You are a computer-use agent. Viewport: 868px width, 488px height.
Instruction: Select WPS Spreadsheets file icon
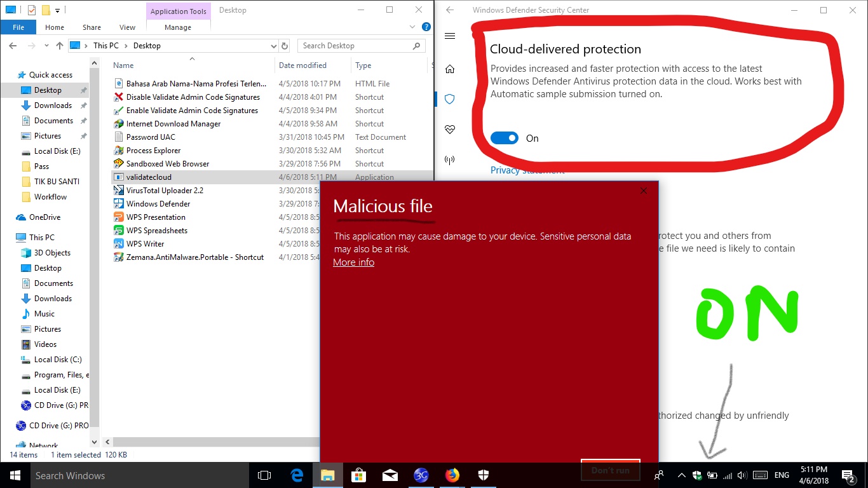pyautogui.click(x=118, y=231)
